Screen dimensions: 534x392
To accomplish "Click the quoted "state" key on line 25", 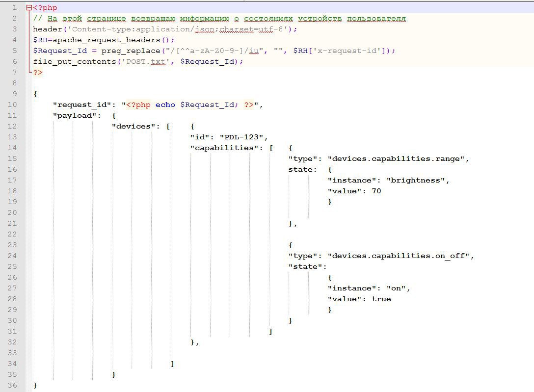I will 305,267.
